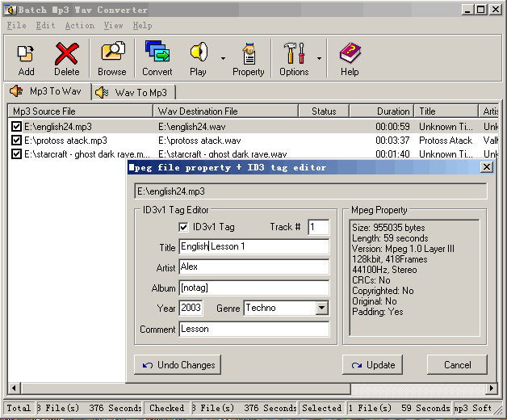The height and width of the screenshot is (420, 507).
Task: Sort by Wav Destination File column header
Action: coord(225,111)
